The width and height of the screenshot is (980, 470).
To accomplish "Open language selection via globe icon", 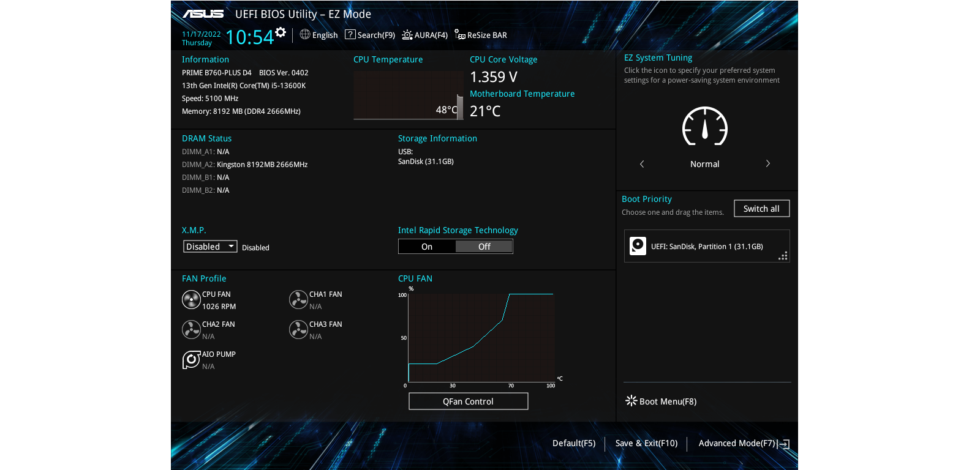I will [305, 35].
